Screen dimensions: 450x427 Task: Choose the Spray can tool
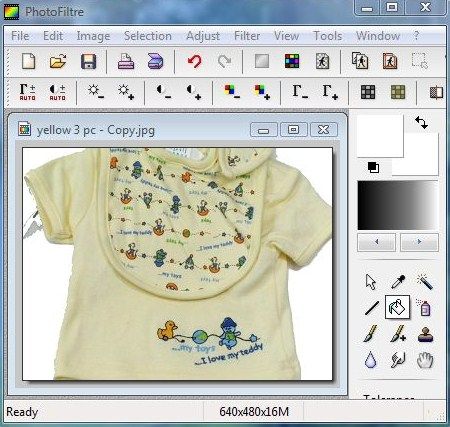[425, 307]
